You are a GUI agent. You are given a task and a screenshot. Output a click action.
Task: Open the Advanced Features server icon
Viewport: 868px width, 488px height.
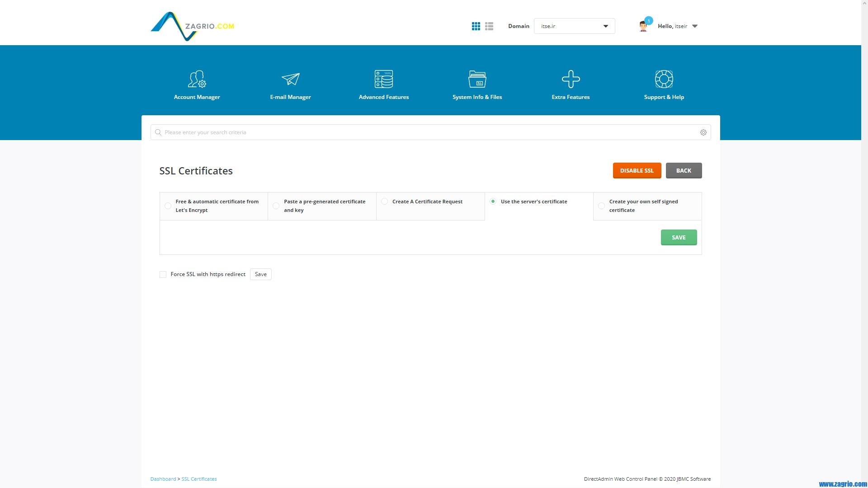[383, 80]
